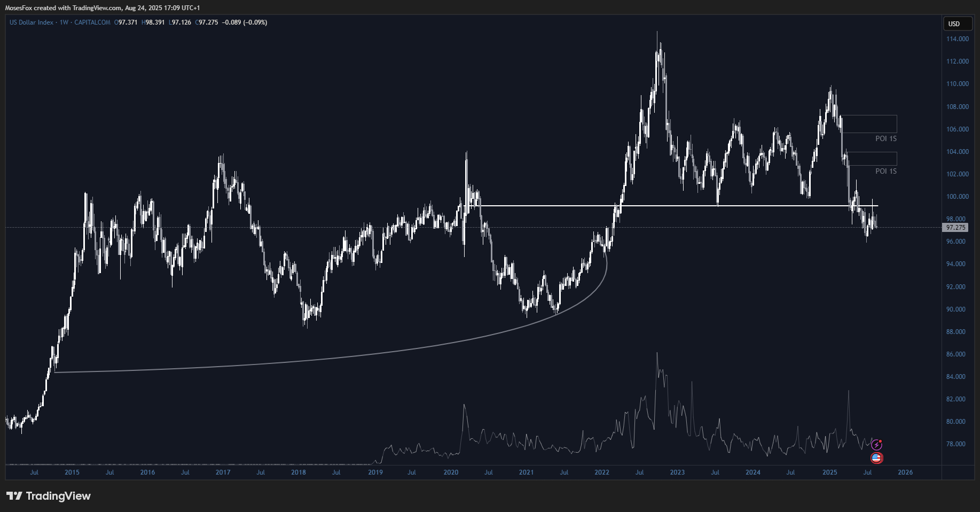Viewport: 980px width, 512px height.
Task: Click 2026 on the time axis
Action: pyautogui.click(x=905, y=472)
